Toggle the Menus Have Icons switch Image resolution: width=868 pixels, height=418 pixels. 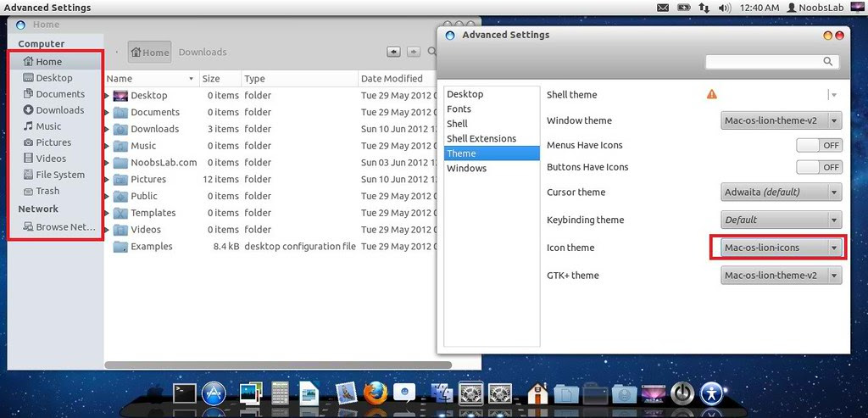coord(820,145)
